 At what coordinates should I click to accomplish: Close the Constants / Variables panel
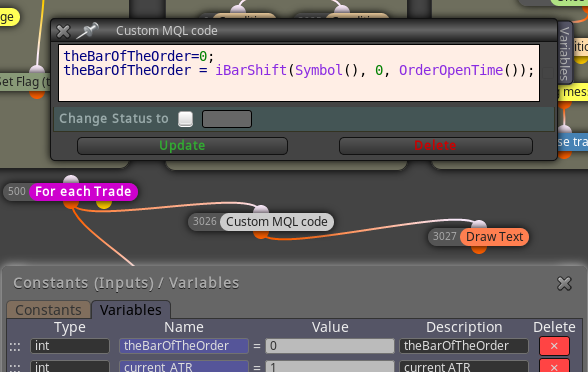click(564, 284)
